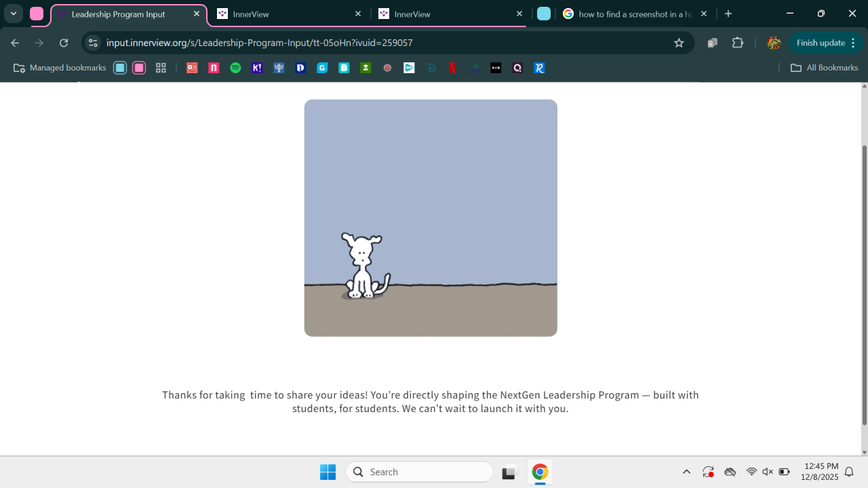
Task: Open Chrome from the taskbar
Action: [540, 472]
